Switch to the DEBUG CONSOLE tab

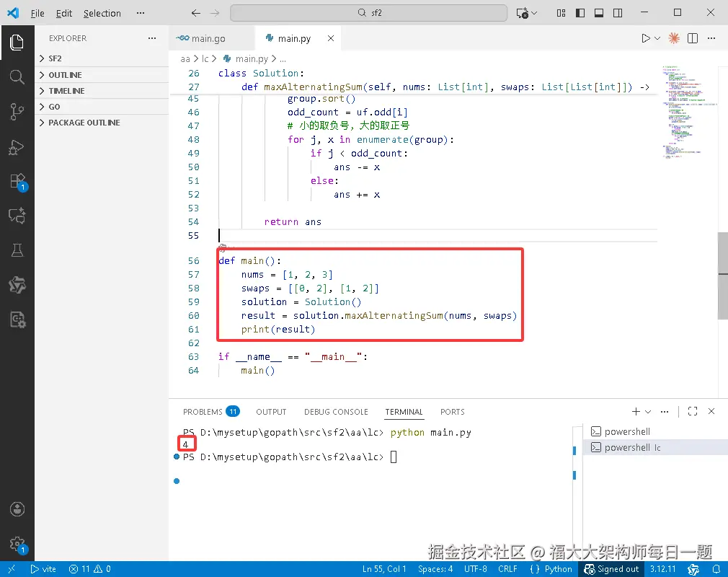pyautogui.click(x=336, y=412)
